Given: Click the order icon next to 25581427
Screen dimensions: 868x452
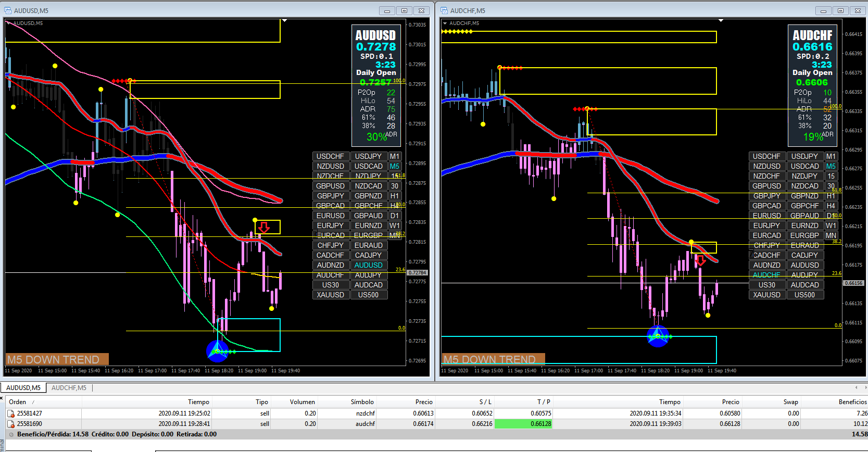Looking at the screenshot, I should click(10, 413).
